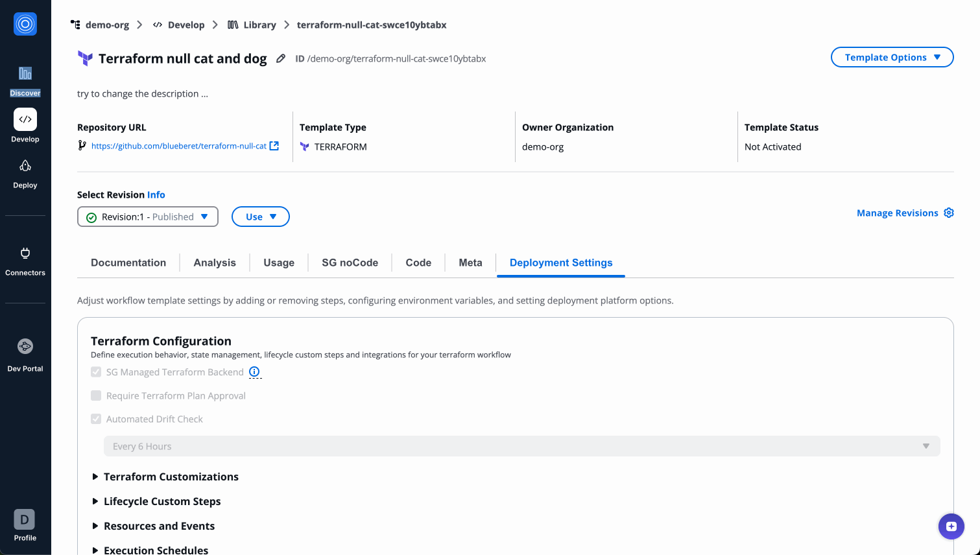Expand Resources and Events section
This screenshot has height=555, width=980.
[153, 526]
